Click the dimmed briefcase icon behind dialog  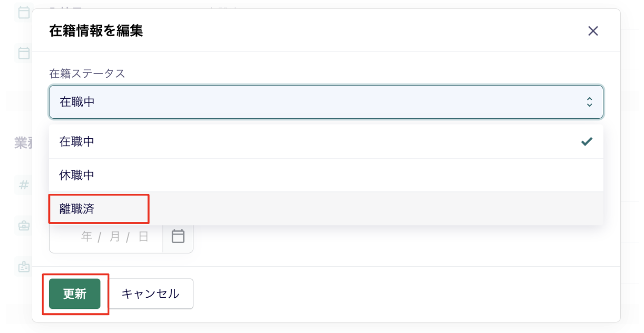coord(23,226)
